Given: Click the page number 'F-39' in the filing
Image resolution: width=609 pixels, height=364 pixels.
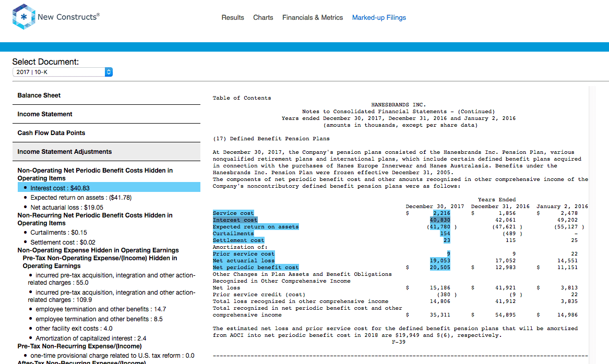Looking at the screenshot, I should (399, 342).
